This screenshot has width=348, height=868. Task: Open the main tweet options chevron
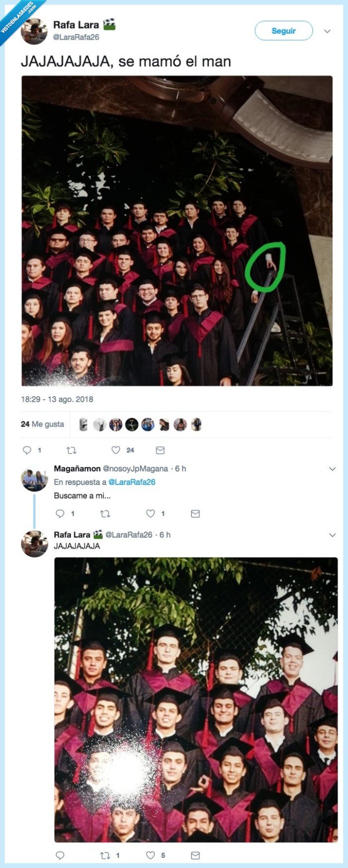point(327,31)
